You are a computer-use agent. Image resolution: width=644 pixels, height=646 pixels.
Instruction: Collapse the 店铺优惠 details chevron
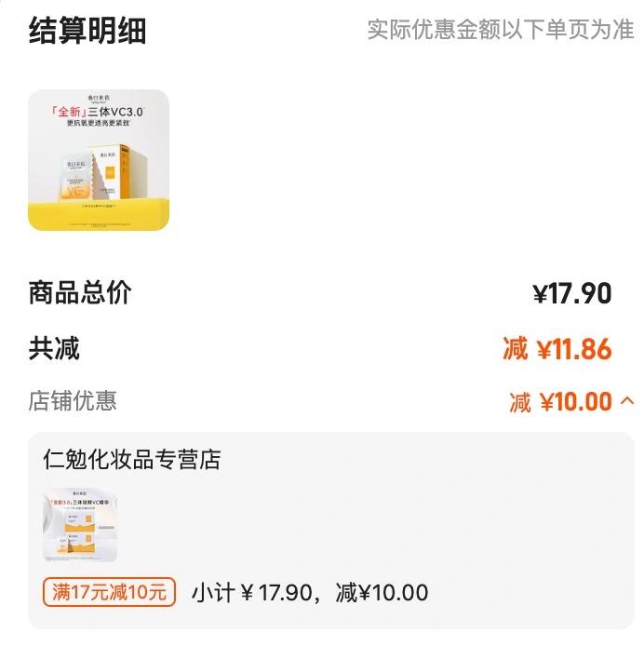click(626, 401)
